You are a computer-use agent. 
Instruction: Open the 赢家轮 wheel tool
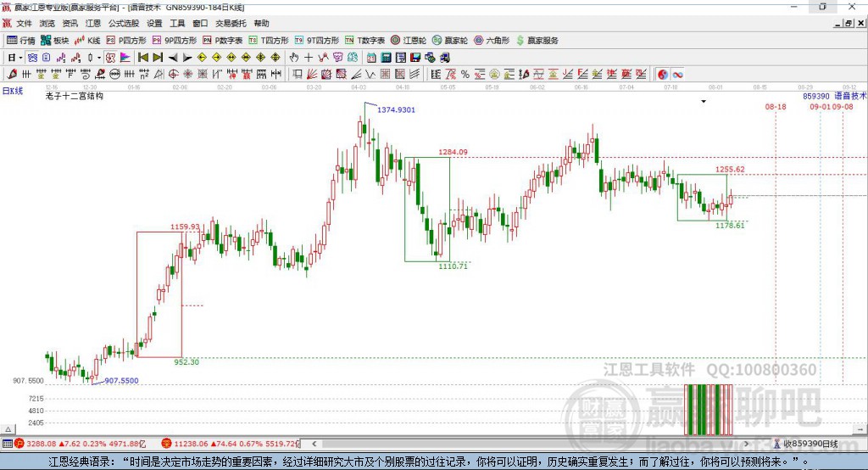coord(450,41)
